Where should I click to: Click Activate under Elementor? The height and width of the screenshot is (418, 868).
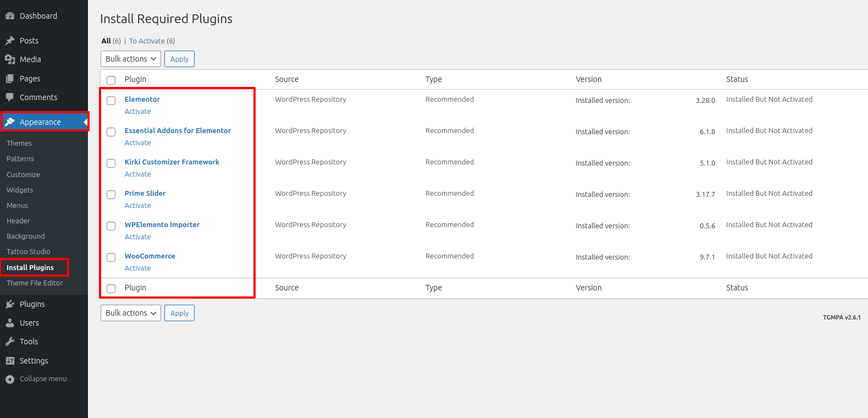pos(138,111)
